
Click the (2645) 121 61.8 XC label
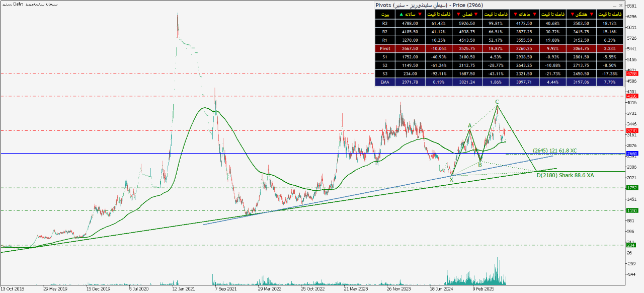point(554,150)
